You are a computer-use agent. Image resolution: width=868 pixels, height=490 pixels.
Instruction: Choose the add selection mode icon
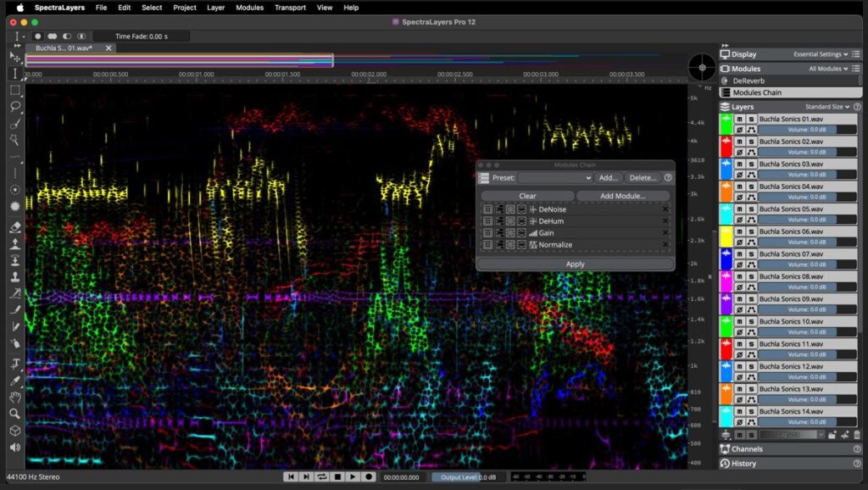[52, 36]
